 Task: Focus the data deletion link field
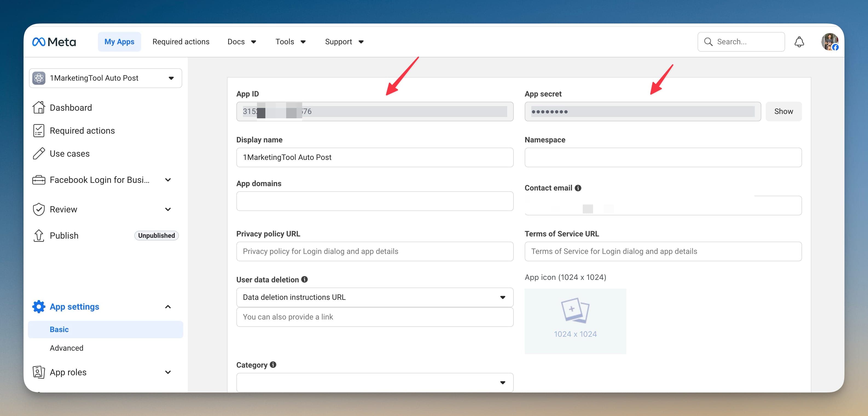point(375,317)
